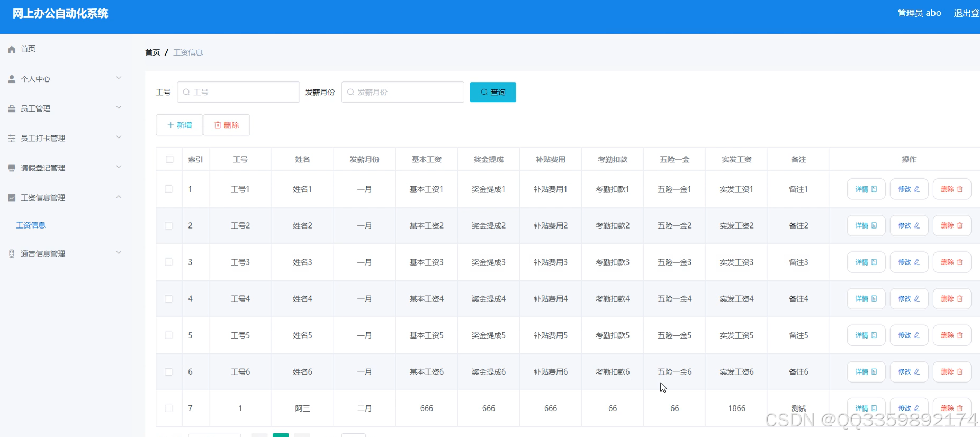Screen dimensions: 980x437
Task: Click the icon beside 通告信息管理
Action: [12, 253]
